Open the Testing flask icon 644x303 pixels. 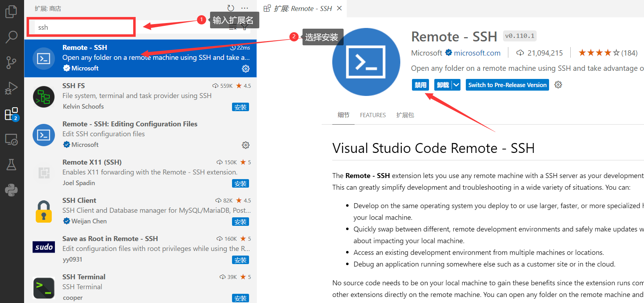coord(11,165)
